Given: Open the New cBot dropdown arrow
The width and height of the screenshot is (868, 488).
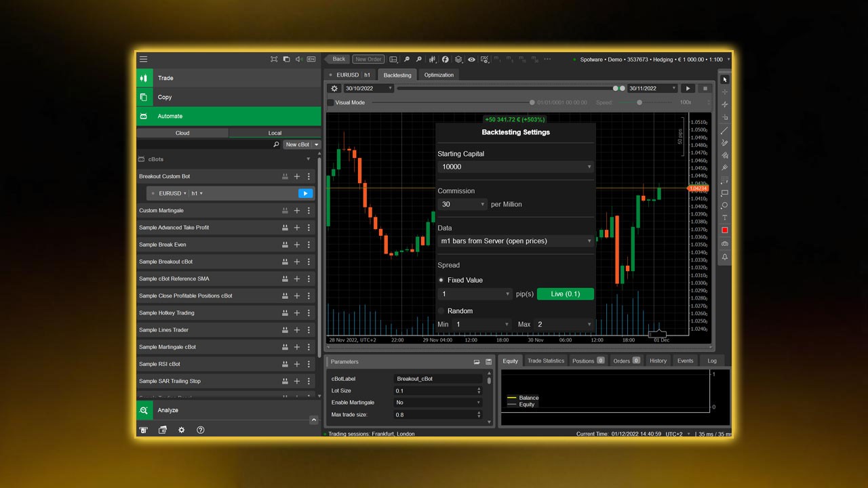Looking at the screenshot, I should 315,144.
